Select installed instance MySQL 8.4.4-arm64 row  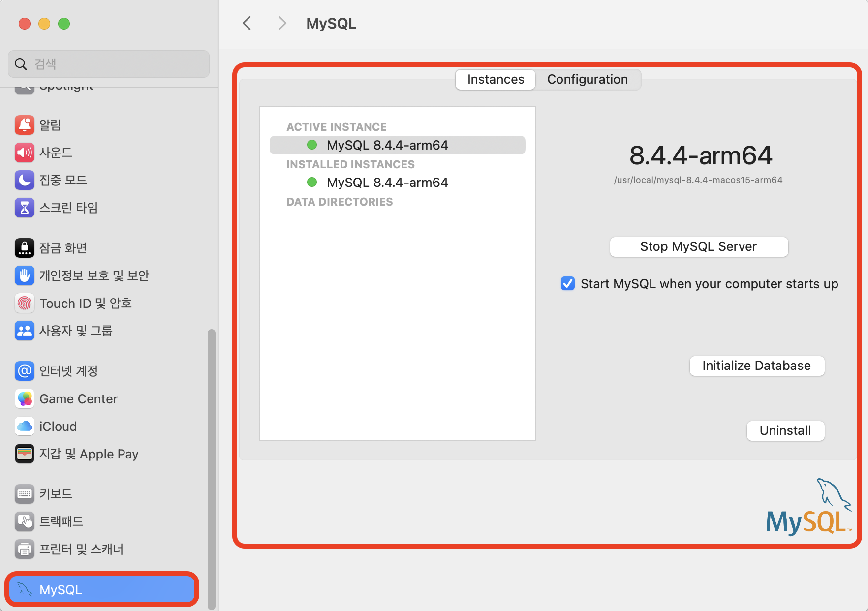click(398, 183)
